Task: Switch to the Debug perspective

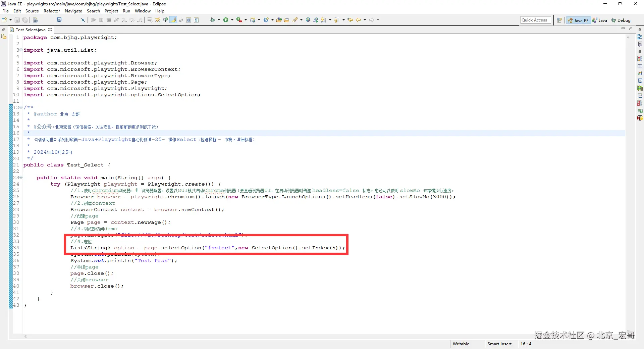Action: 621,20
